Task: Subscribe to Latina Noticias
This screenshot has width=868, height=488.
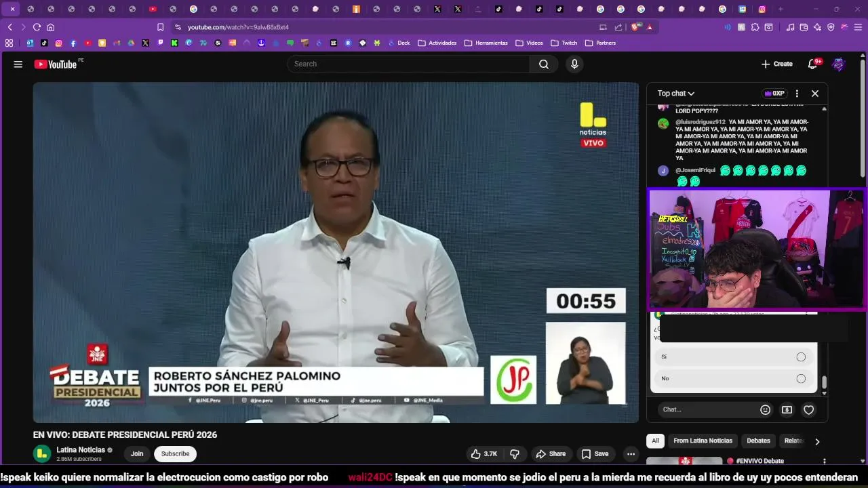Action: [x=175, y=454]
